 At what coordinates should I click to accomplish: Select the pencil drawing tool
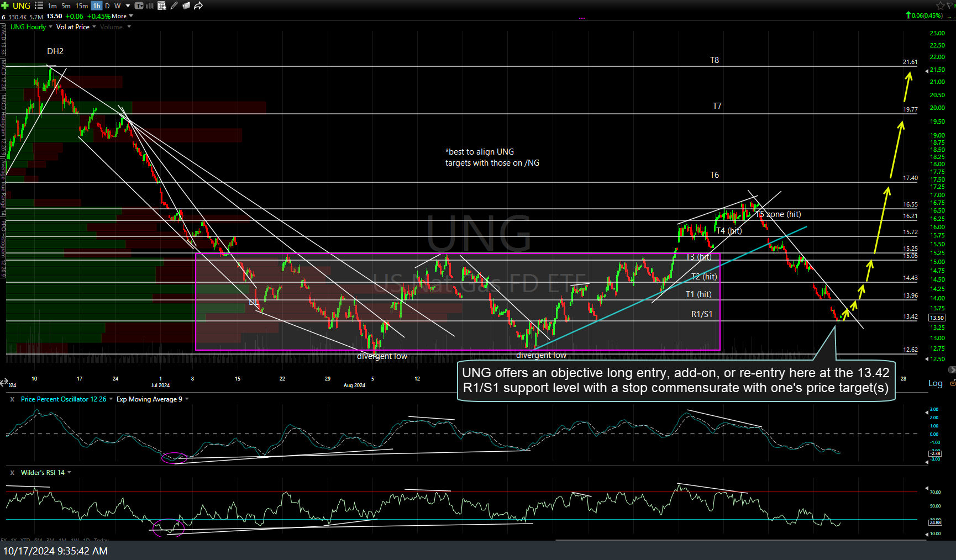click(174, 6)
